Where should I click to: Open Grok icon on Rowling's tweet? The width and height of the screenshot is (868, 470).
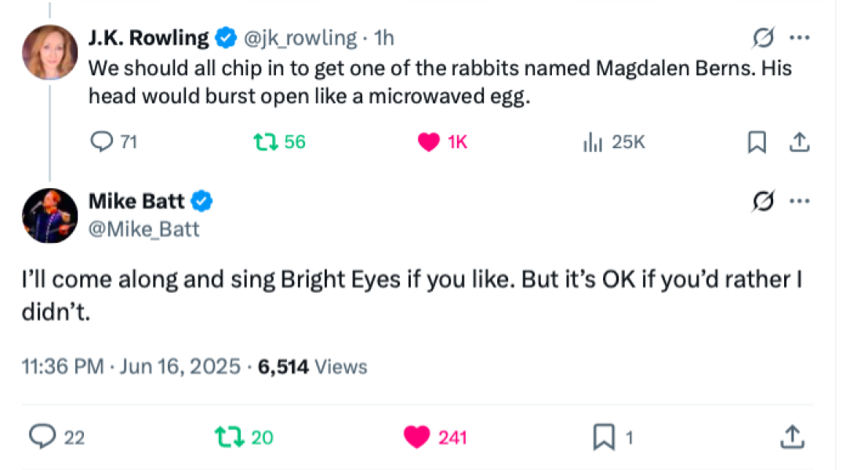[764, 38]
